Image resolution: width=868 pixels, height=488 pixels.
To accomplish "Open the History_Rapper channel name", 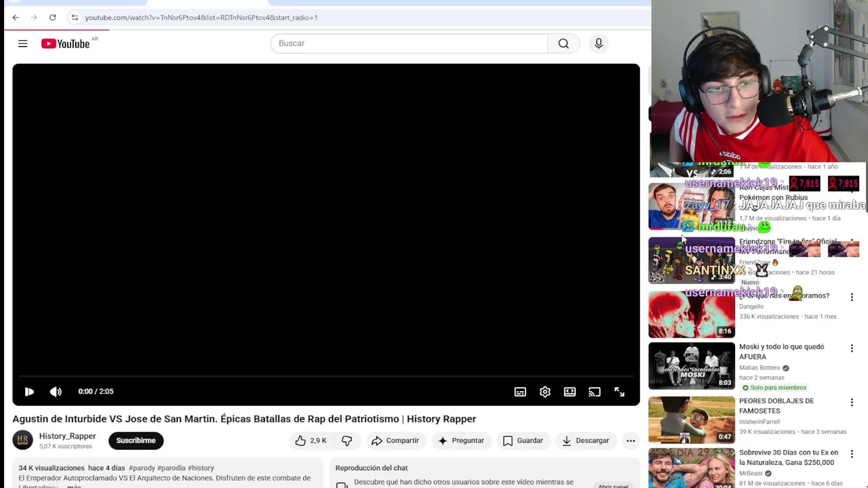I will [x=67, y=436].
